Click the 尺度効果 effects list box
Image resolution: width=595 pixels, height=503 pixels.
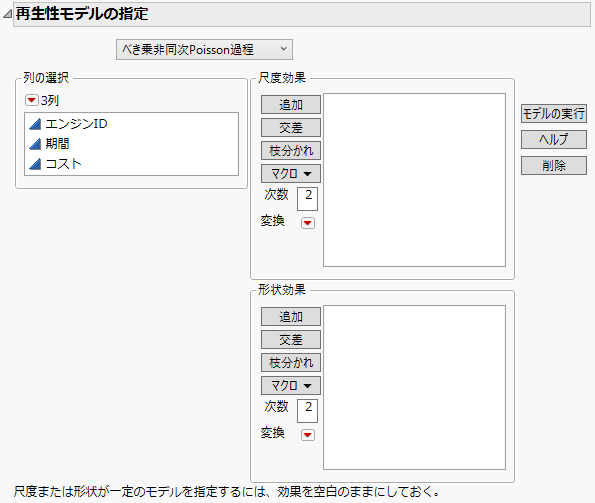[x=414, y=180]
